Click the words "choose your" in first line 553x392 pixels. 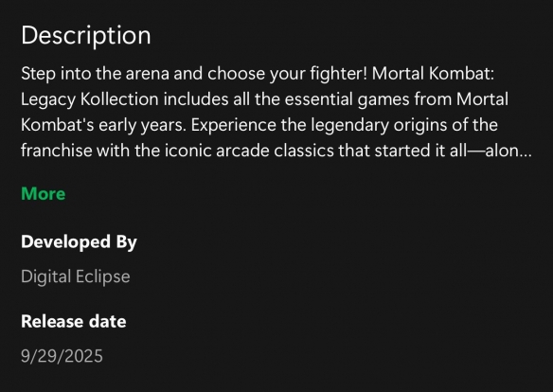pos(257,74)
